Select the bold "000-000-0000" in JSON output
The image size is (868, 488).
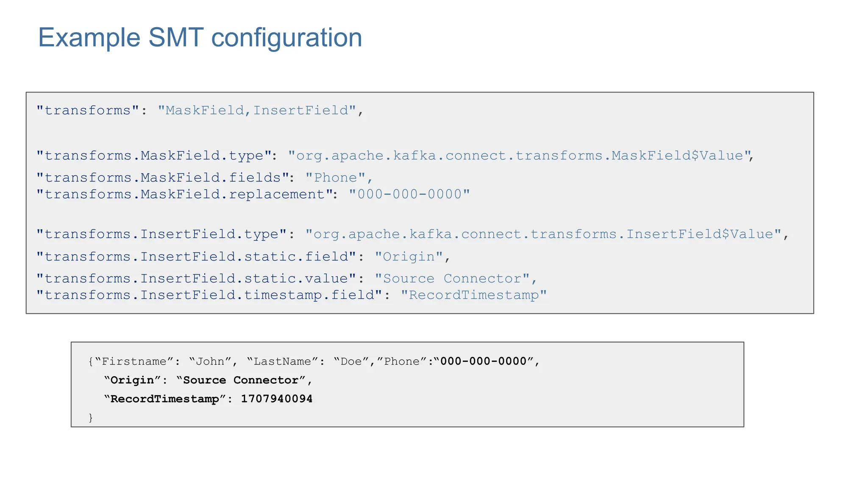[483, 361]
